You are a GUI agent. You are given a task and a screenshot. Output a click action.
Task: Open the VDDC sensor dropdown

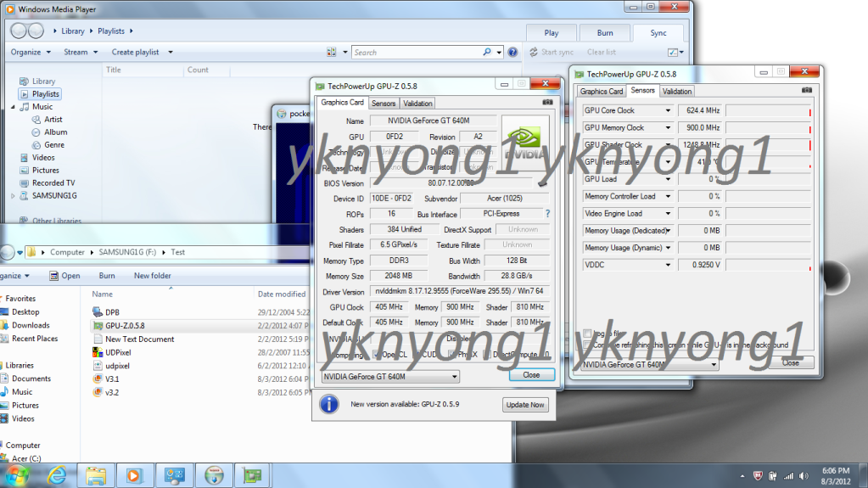coord(668,266)
